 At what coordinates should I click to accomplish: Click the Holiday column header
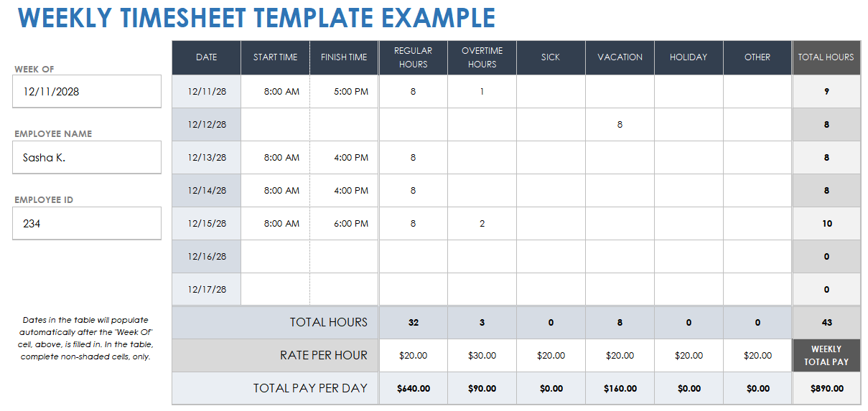coord(689,57)
